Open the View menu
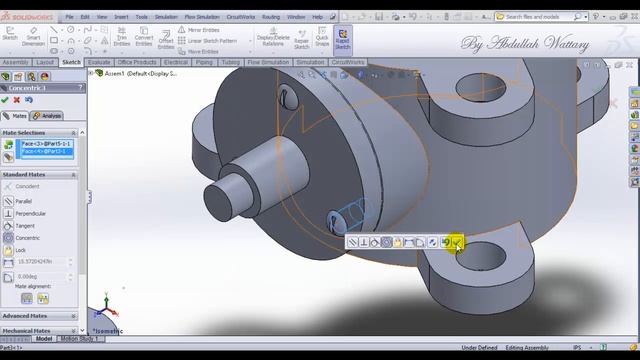 coord(102,17)
